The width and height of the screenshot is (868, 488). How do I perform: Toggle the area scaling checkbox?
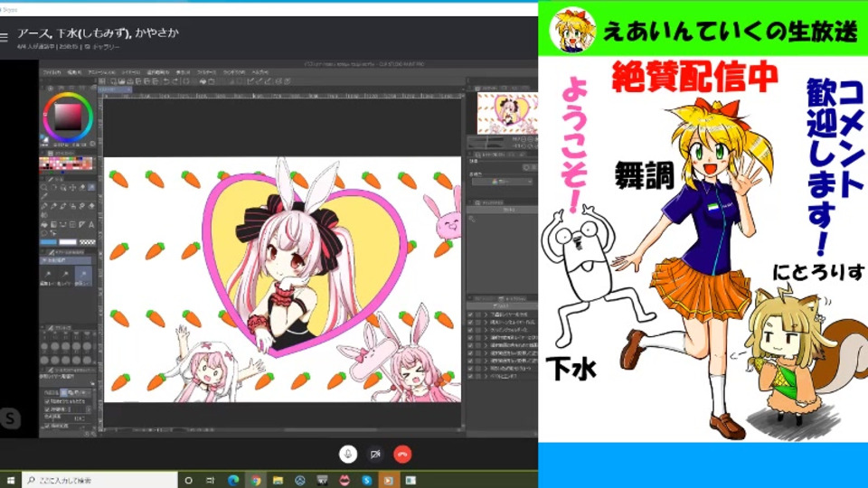point(46,426)
